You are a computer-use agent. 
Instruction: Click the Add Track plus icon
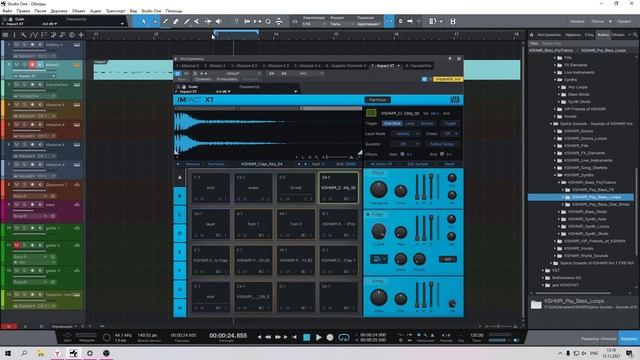tap(81, 35)
